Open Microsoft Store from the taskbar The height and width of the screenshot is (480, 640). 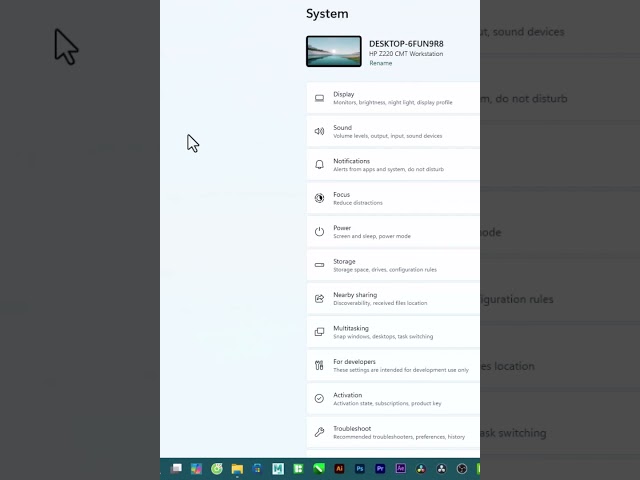(x=257, y=469)
